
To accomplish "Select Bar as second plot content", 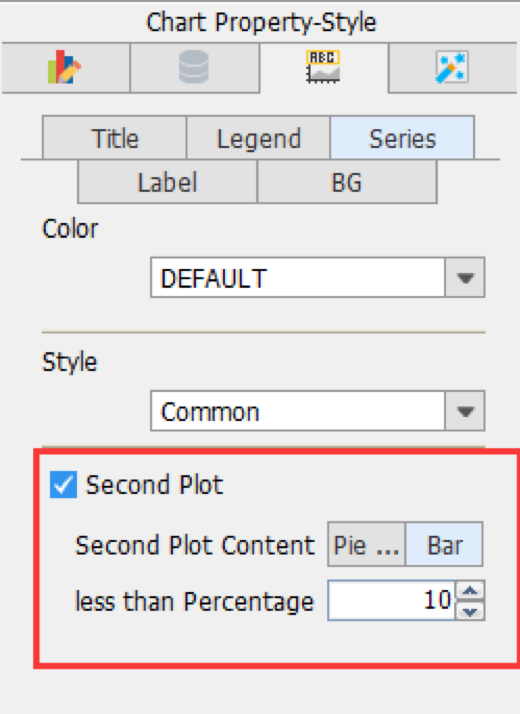I will (x=444, y=545).
